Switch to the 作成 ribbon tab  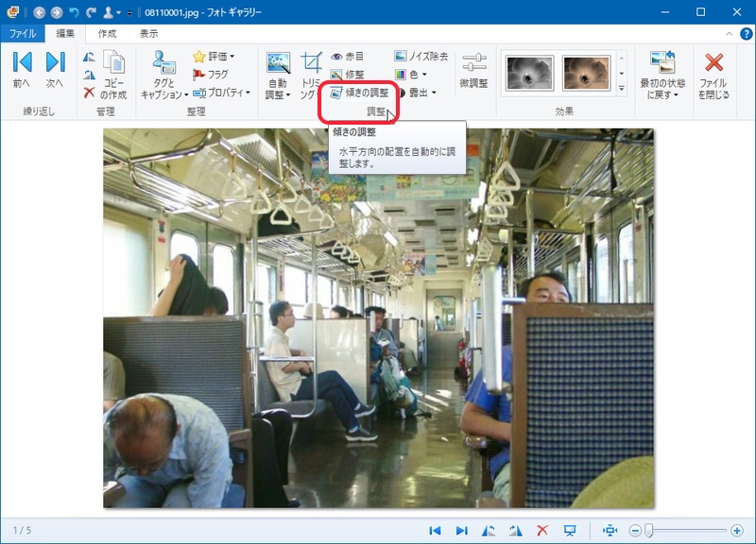[107, 33]
